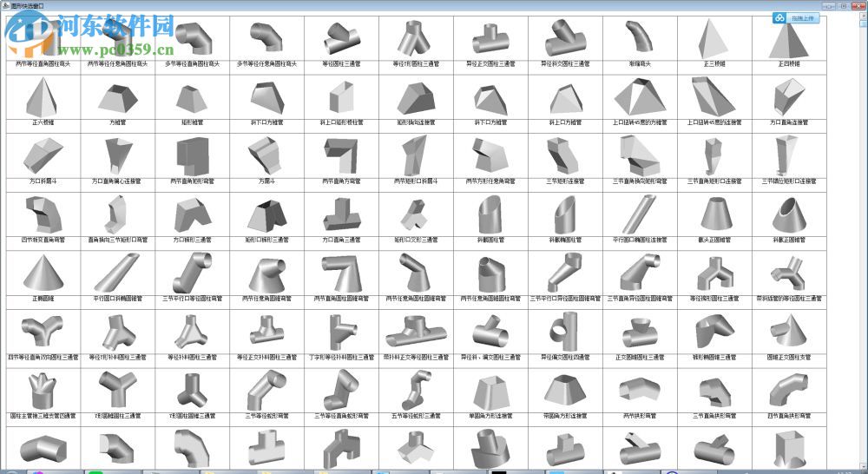Select the 四节渐变直角弯管 shape

pyautogui.click(x=43, y=214)
